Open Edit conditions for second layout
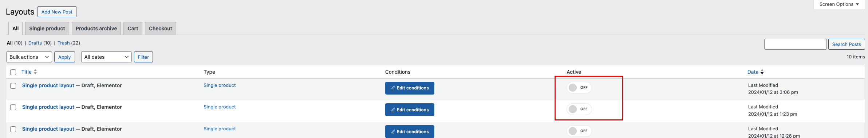868x138 pixels. (410, 110)
